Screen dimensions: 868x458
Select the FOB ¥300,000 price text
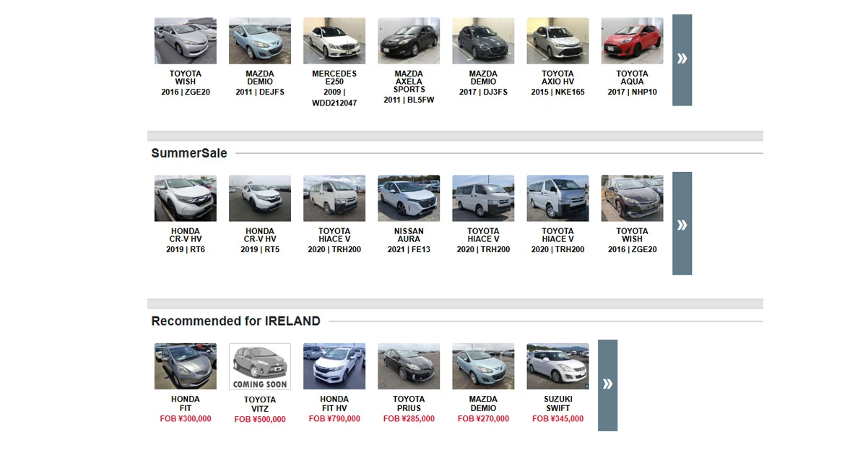[186, 419]
